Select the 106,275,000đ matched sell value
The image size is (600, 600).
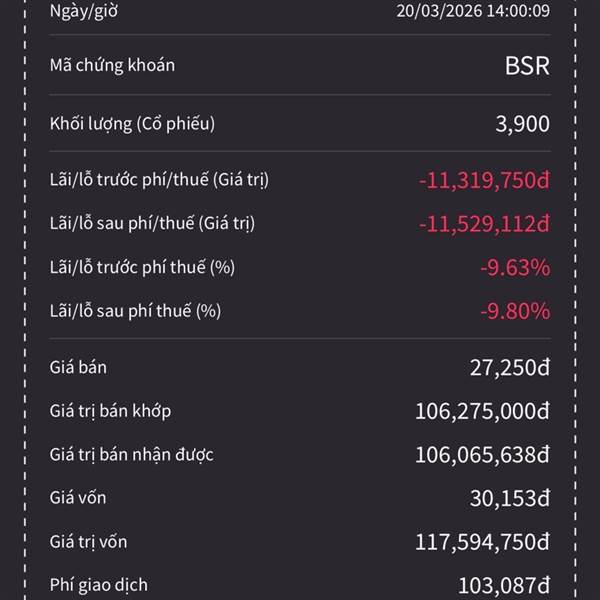click(482, 411)
